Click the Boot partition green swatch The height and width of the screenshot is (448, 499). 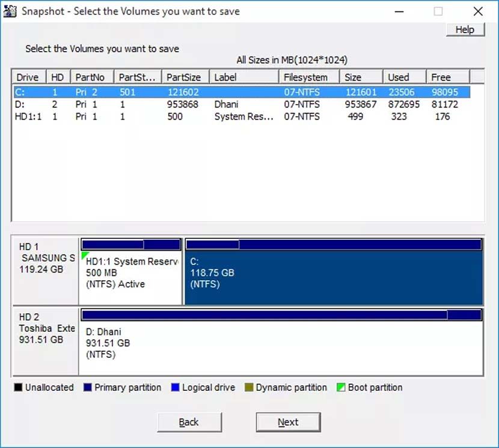[341, 387]
